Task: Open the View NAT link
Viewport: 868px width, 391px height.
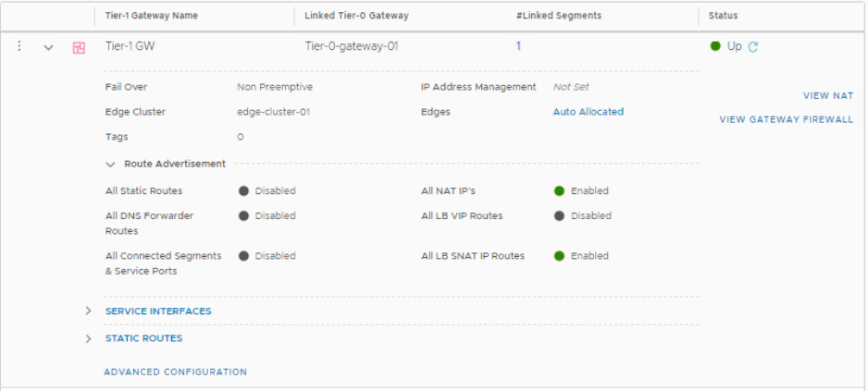Action: coord(828,96)
